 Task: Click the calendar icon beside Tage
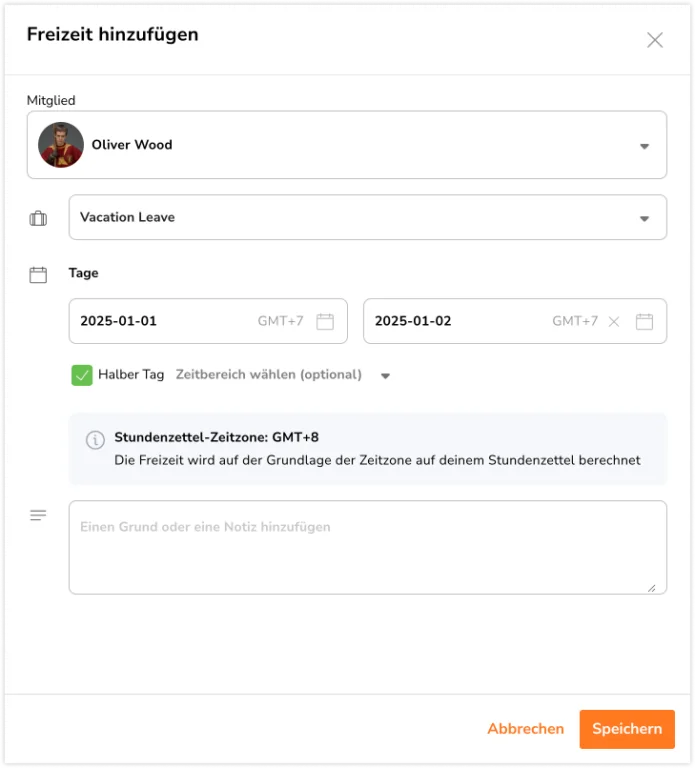pos(38,275)
